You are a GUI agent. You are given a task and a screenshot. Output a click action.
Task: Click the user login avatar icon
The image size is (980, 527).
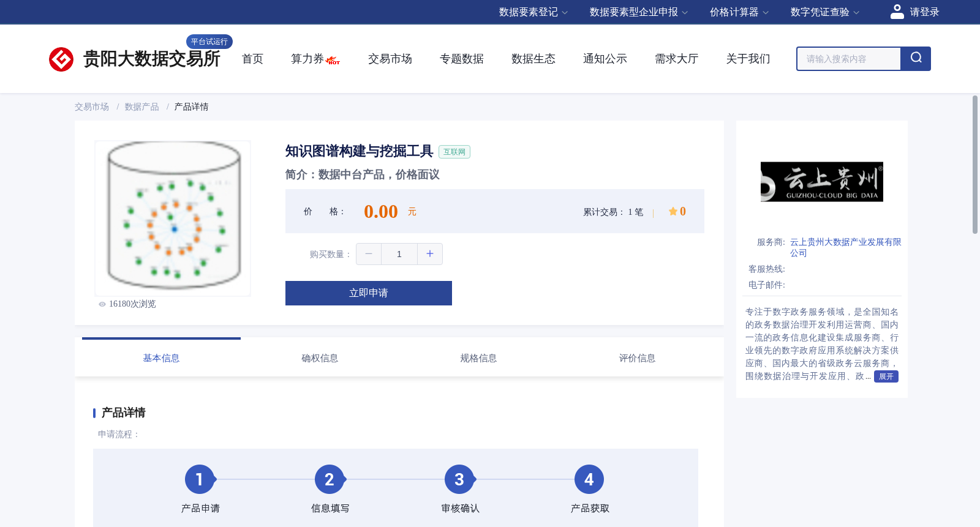[x=897, y=12]
